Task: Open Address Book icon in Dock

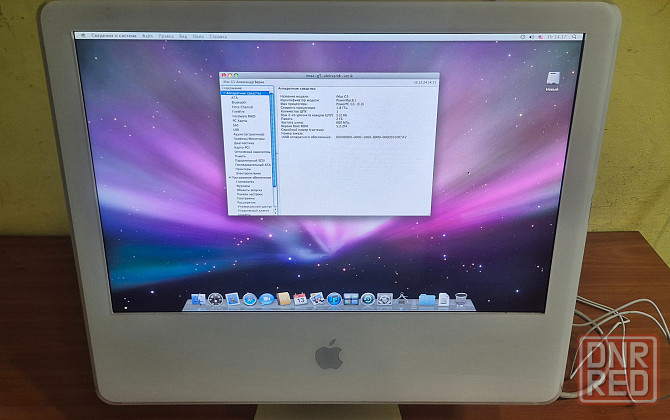Action: point(284,299)
